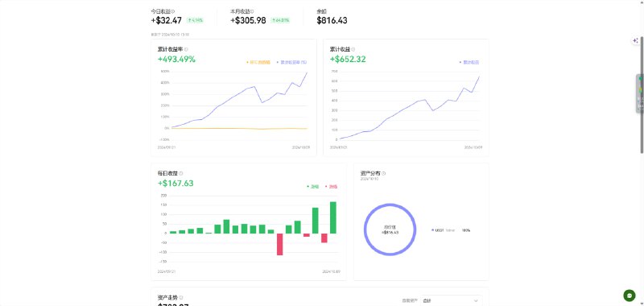Click the AI sparkle icon at the right edge

(x=635, y=40)
